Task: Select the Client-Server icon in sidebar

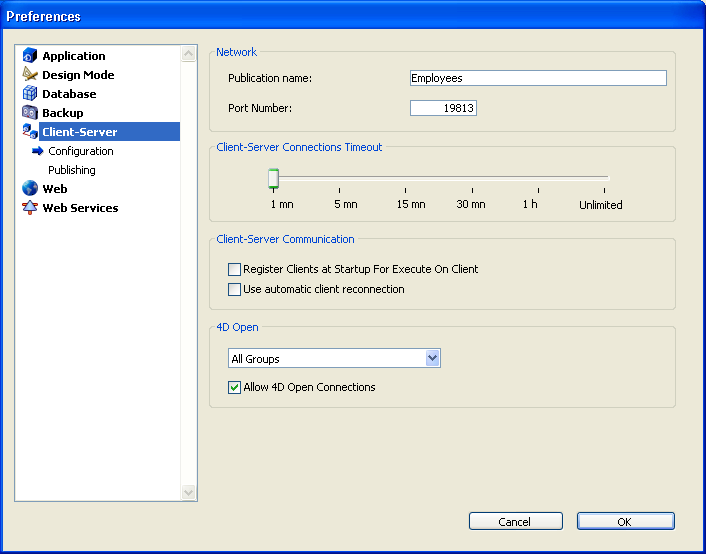Action: click(30, 132)
